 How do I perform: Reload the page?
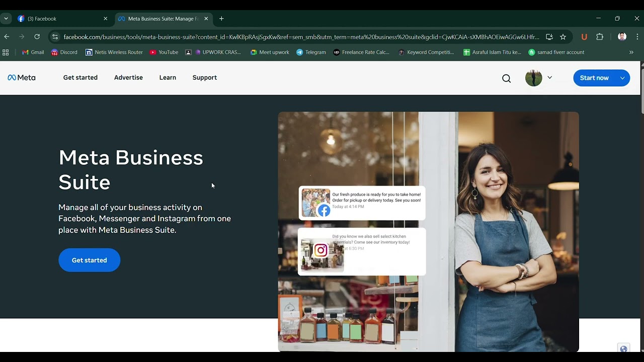[37, 37]
